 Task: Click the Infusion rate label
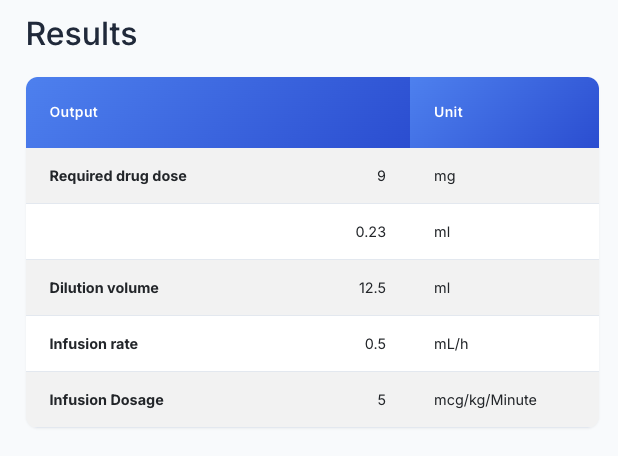(x=94, y=344)
